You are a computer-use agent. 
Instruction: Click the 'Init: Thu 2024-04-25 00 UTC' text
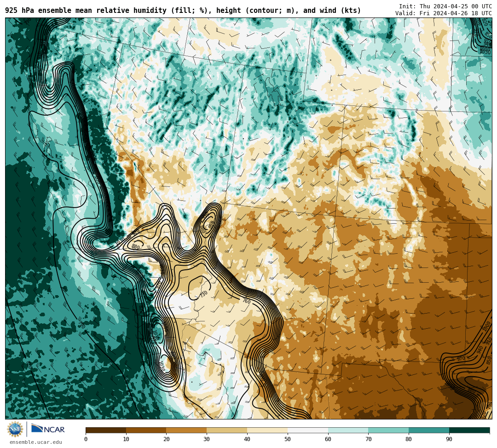point(445,6)
